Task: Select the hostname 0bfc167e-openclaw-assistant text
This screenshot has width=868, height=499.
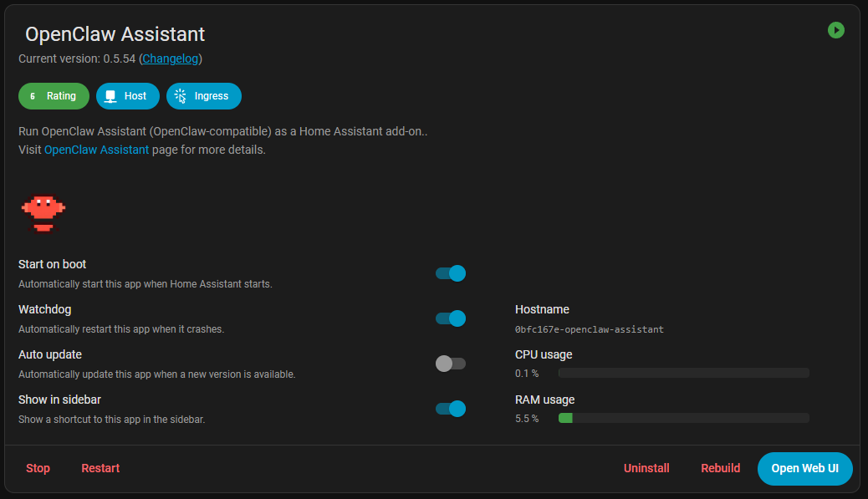Action: 589,329
